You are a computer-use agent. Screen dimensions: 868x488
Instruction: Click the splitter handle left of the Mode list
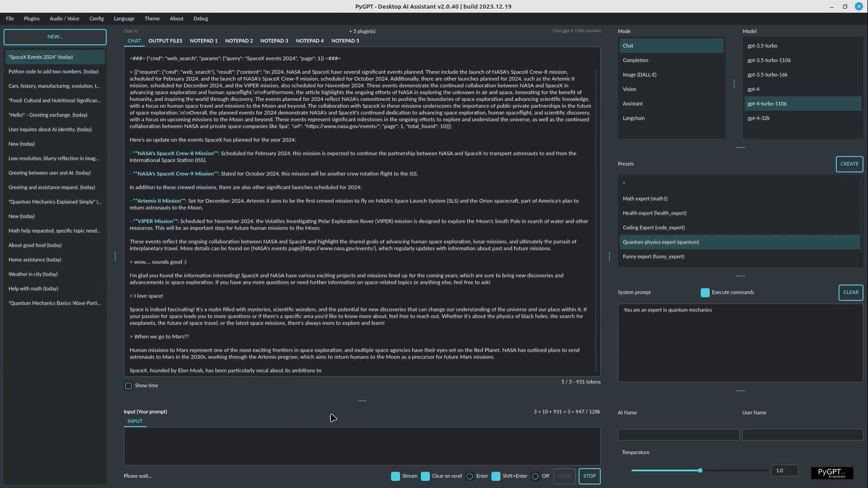pyautogui.click(x=609, y=256)
